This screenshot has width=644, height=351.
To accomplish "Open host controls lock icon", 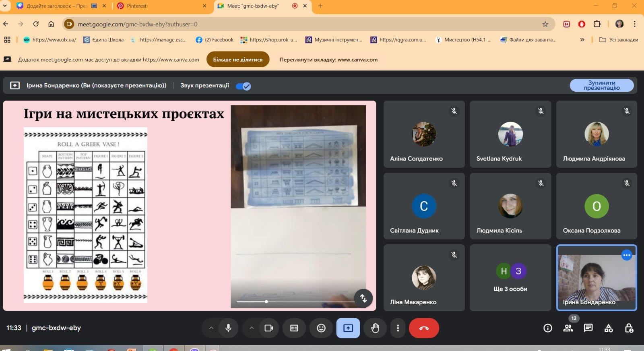I will (x=629, y=328).
